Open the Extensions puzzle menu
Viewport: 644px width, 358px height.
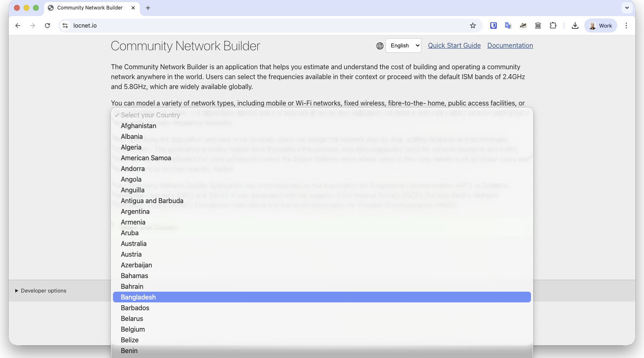[553, 26]
